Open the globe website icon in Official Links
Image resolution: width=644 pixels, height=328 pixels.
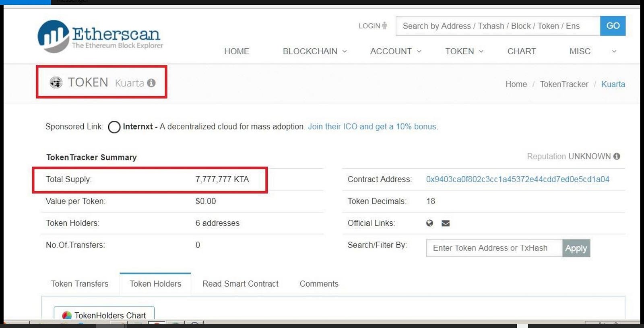click(430, 223)
